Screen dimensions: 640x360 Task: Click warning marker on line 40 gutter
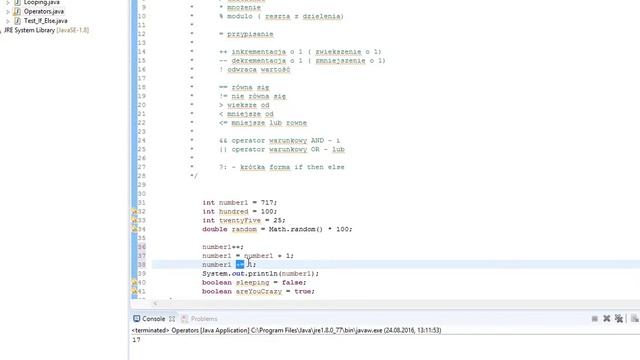click(x=134, y=282)
